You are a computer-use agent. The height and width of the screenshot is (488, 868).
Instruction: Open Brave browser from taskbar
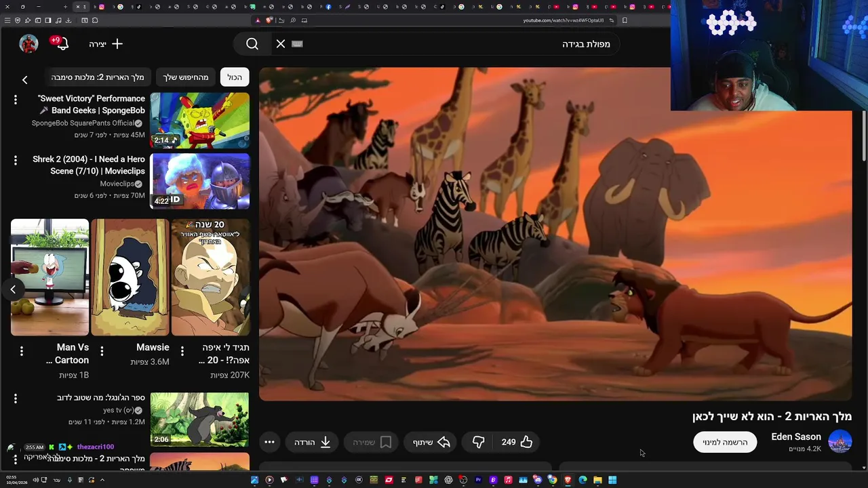point(568,480)
